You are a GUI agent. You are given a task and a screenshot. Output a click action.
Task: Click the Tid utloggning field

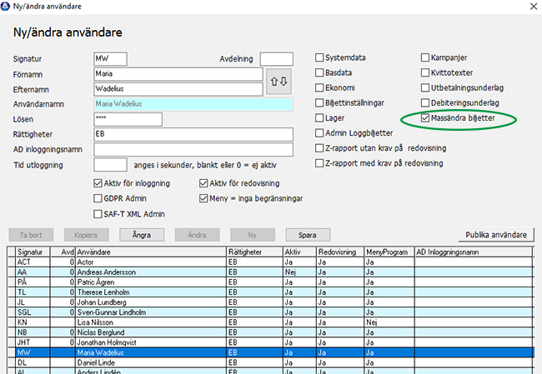[110, 165]
